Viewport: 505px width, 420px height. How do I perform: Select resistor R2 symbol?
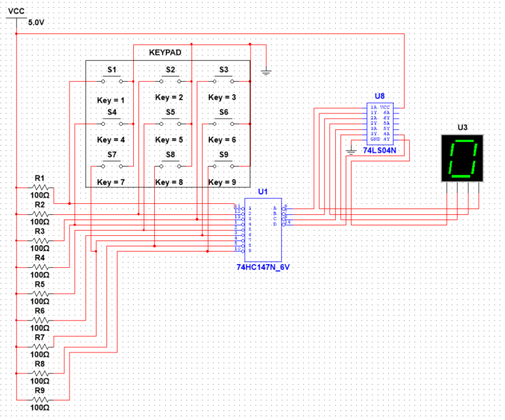40,214
